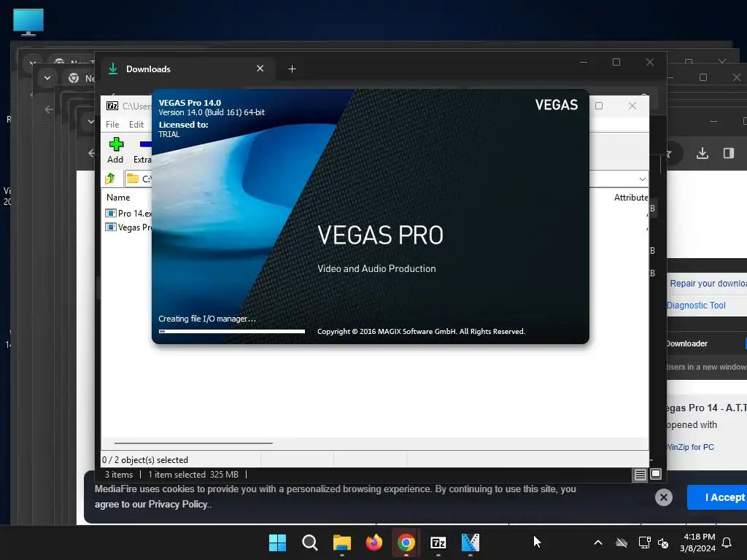Open the Windows Start menu

point(277,542)
